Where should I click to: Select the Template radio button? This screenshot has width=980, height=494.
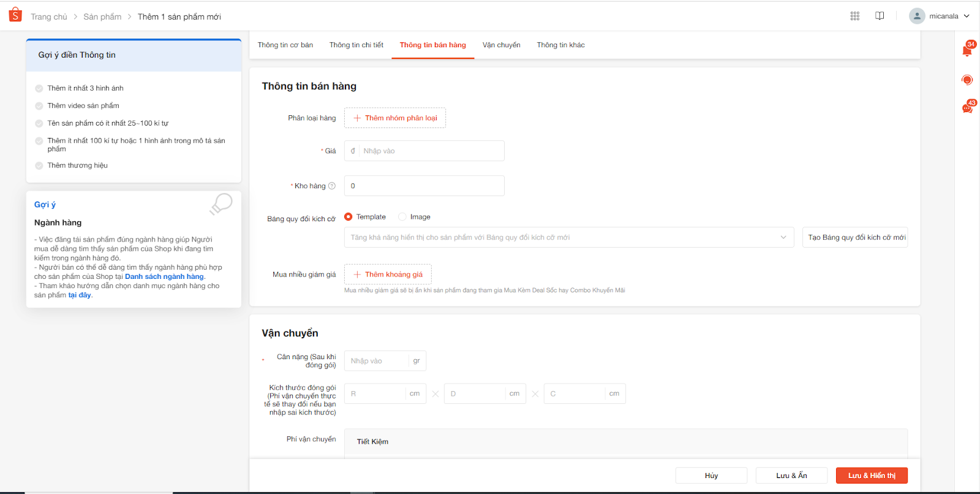349,217
